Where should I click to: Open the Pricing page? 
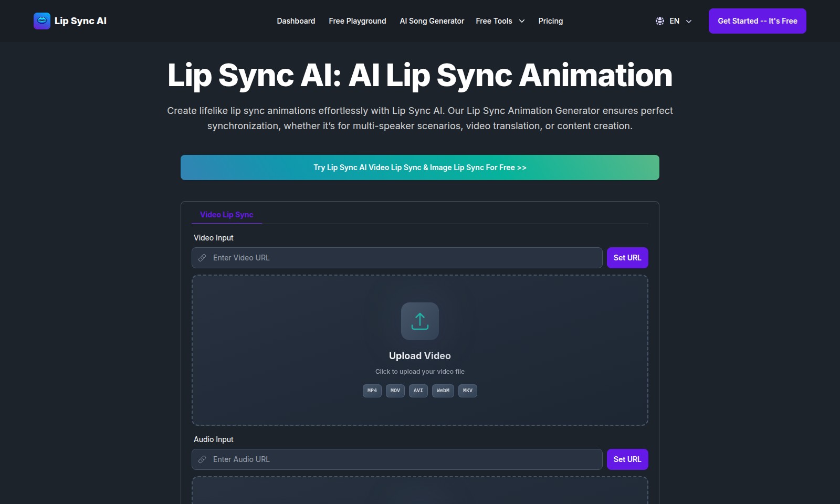(551, 21)
